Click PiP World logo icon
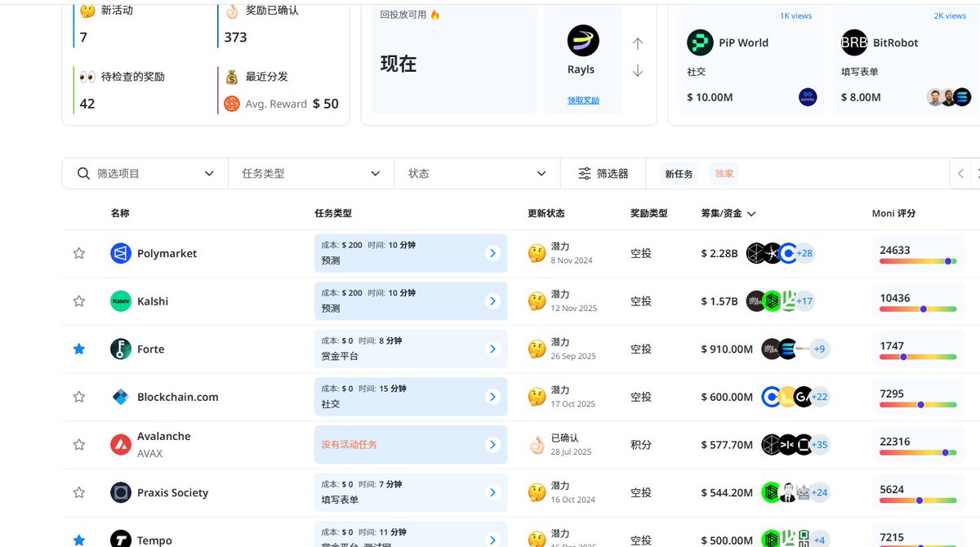This screenshot has width=980, height=547. coord(700,42)
